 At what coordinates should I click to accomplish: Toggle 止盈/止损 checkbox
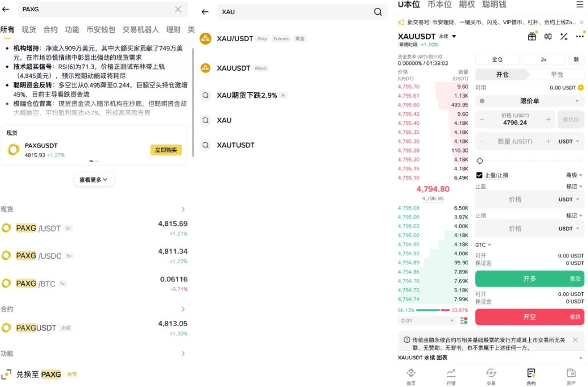pyautogui.click(x=479, y=175)
